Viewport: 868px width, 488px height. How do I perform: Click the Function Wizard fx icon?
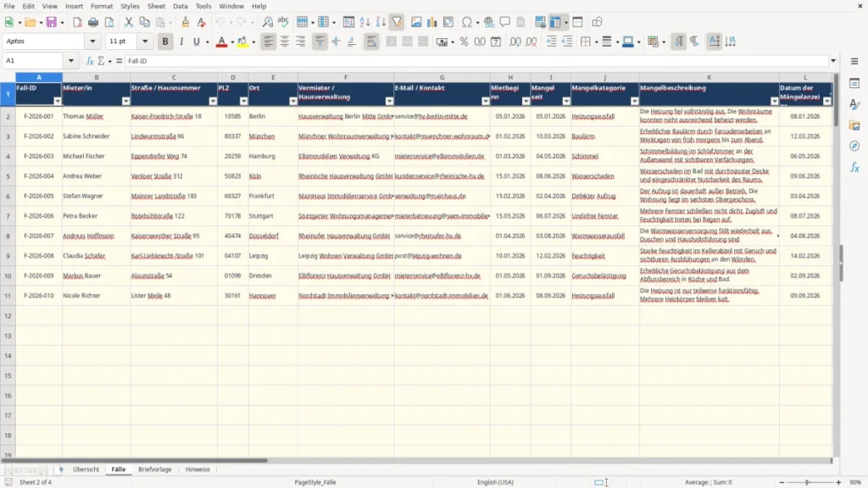point(90,61)
